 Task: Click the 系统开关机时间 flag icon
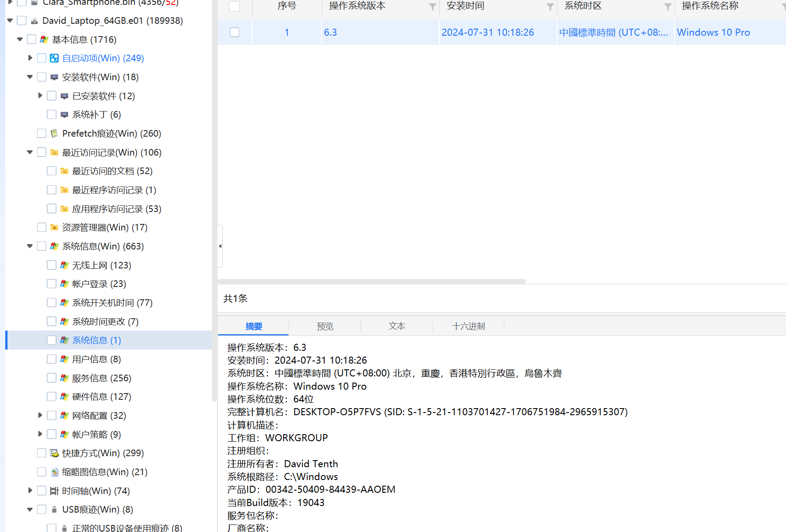[x=64, y=303]
